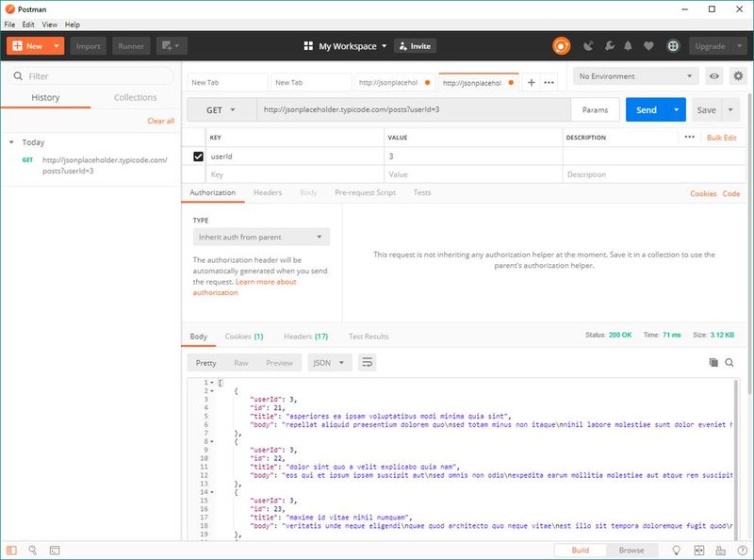Select the first New Tab
This screenshot has width=754, height=560.
coord(227,83)
